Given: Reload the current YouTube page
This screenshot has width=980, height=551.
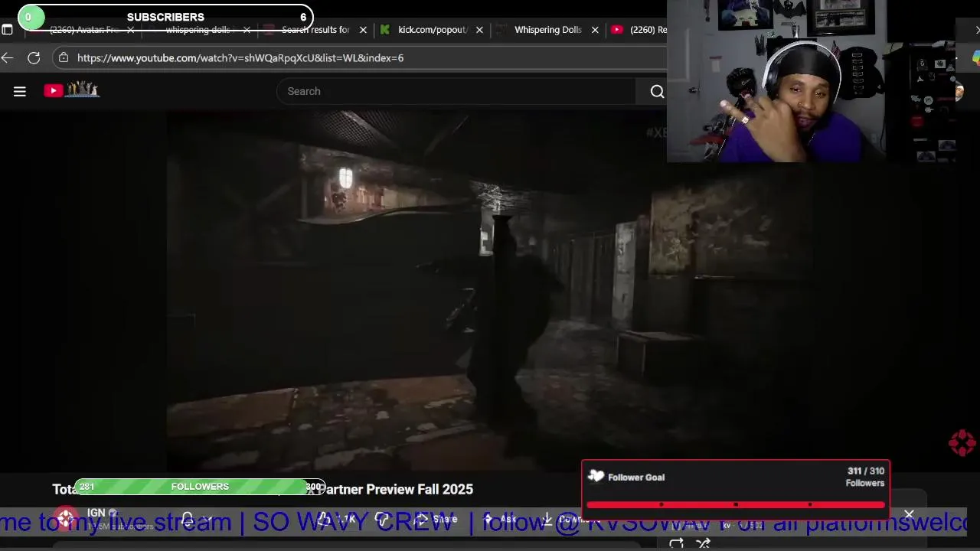Looking at the screenshot, I should click(x=34, y=57).
